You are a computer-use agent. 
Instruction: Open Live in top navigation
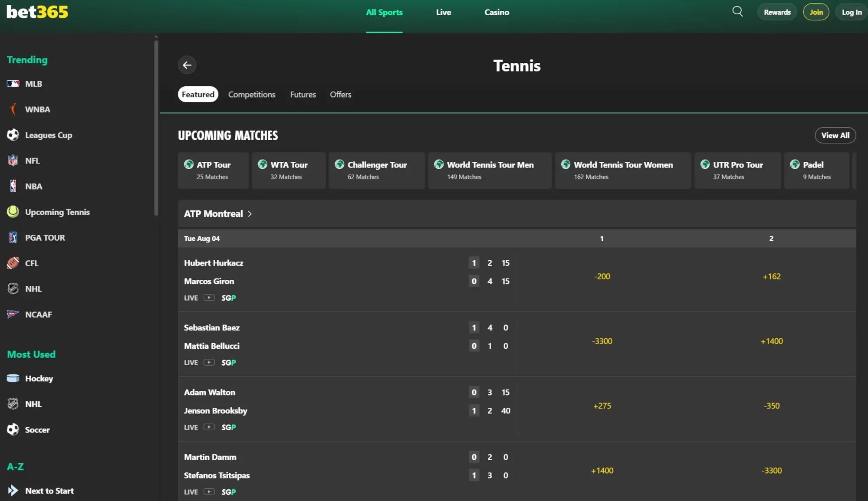click(444, 12)
